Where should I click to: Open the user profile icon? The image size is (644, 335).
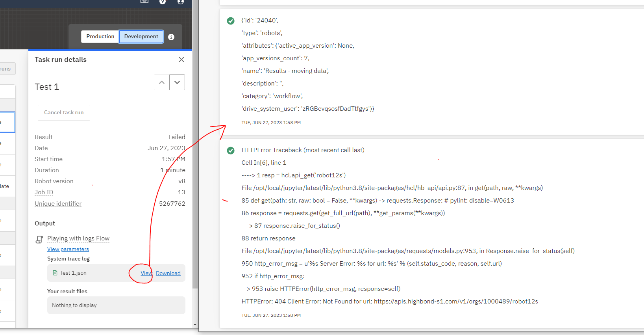coord(181,2)
